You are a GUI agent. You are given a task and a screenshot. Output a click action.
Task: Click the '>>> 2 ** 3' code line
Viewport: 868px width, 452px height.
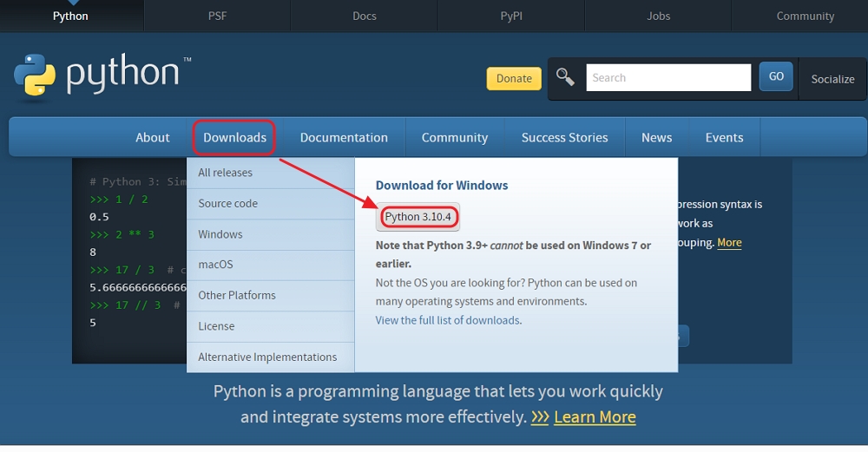(x=122, y=234)
